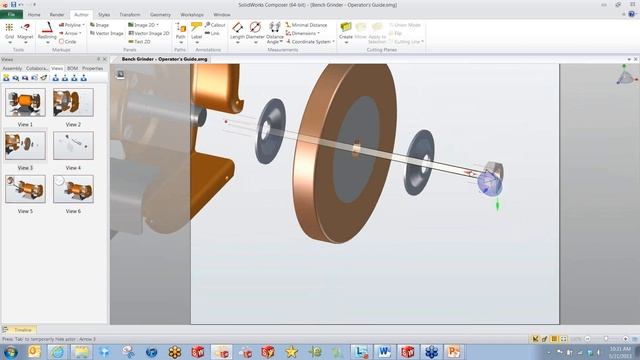This screenshot has width=640, height=360.
Task: Insert an Arrow markup
Action: pyautogui.click(x=68, y=33)
